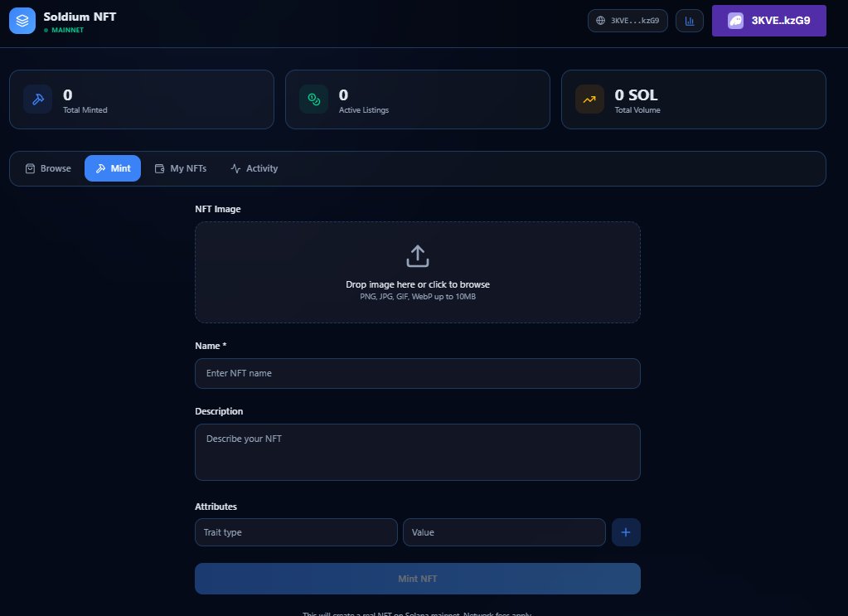Switch to the Browse tab

tap(47, 168)
